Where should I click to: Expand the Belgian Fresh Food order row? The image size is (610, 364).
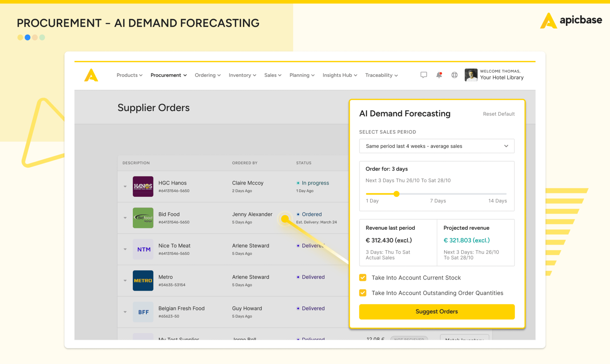[125, 312]
